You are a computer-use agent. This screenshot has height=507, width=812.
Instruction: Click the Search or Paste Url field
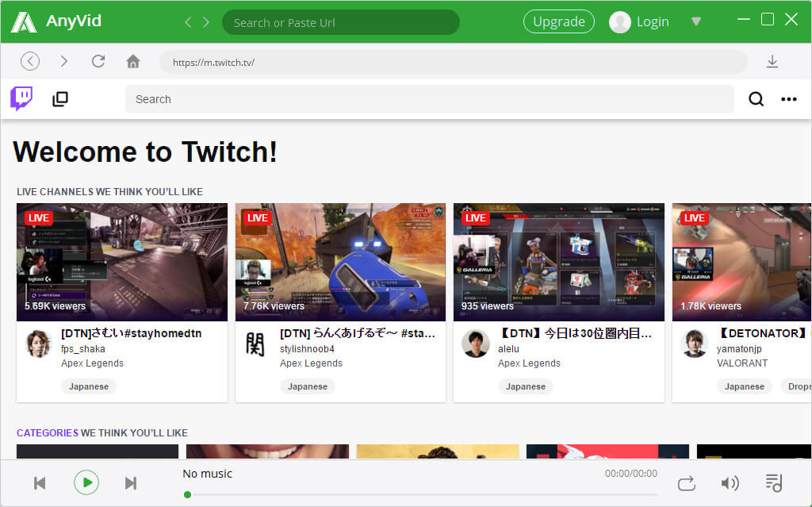341,23
